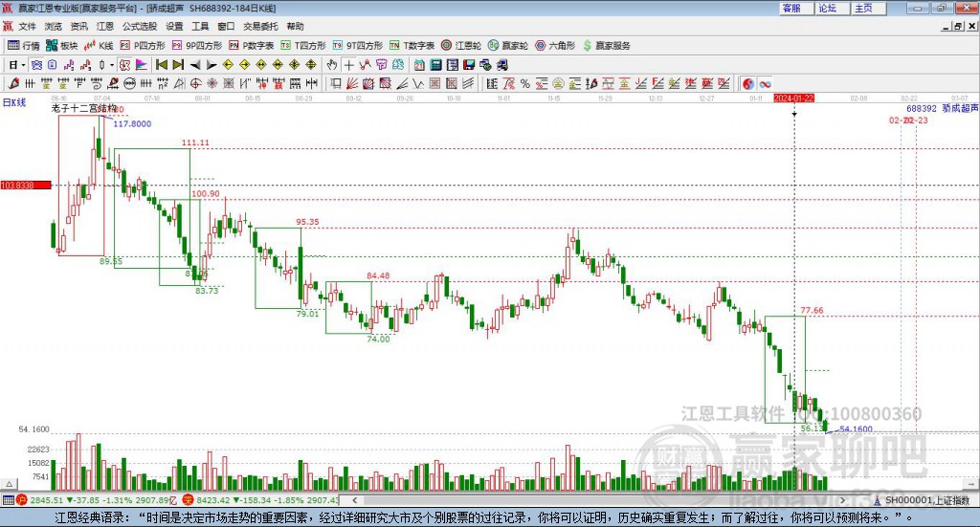The width and height of the screenshot is (980, 527).
Task: Open the 行情 quotes view
Action: pos(23,46)
